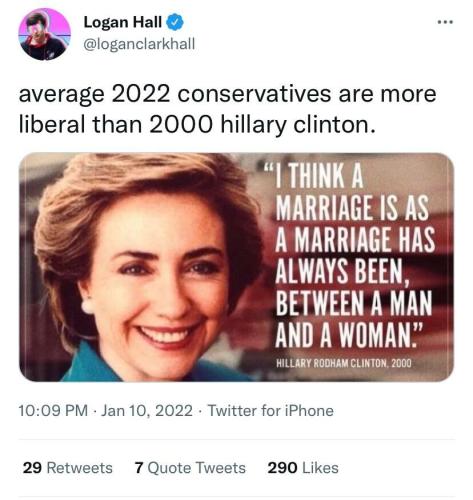Open the @loganclarkhall handle link
473x500 pixels.
(139, 44)
